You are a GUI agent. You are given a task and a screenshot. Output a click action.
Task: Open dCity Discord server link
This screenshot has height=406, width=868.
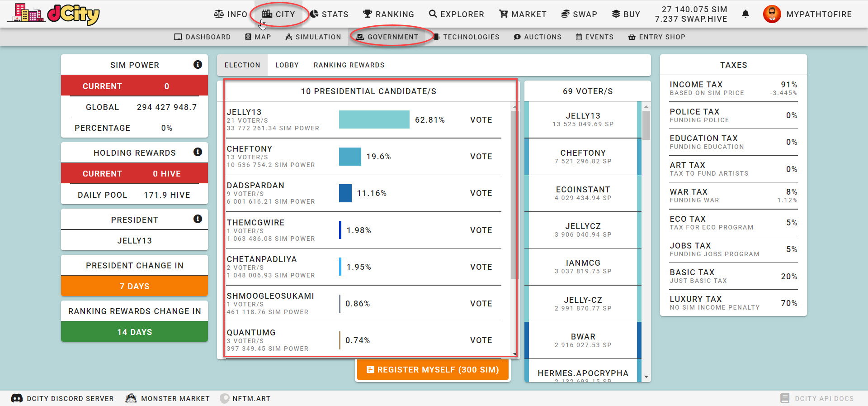62,398
